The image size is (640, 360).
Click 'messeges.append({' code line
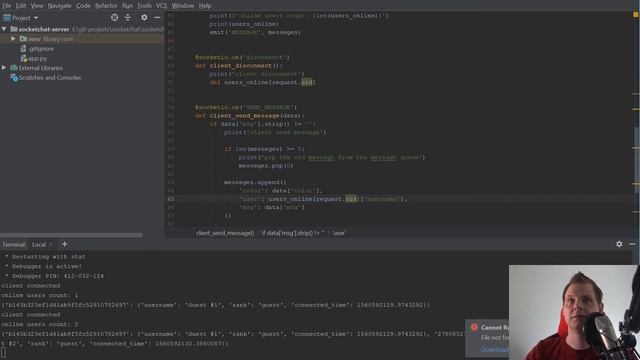click(x=255, y=182)
